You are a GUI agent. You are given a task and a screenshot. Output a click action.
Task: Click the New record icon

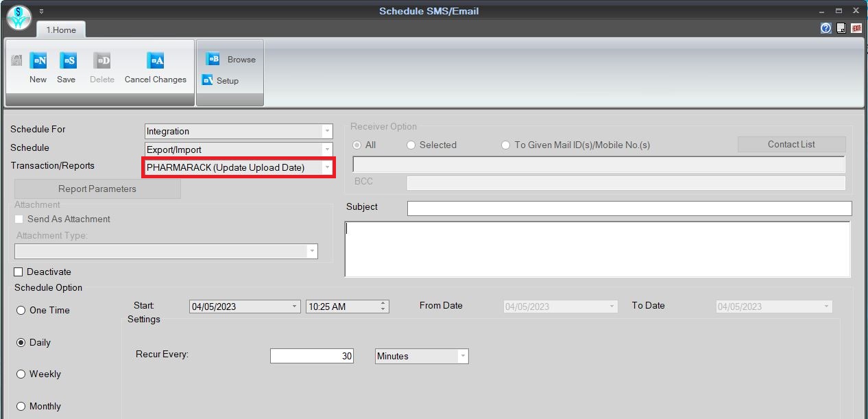[38, 60]
